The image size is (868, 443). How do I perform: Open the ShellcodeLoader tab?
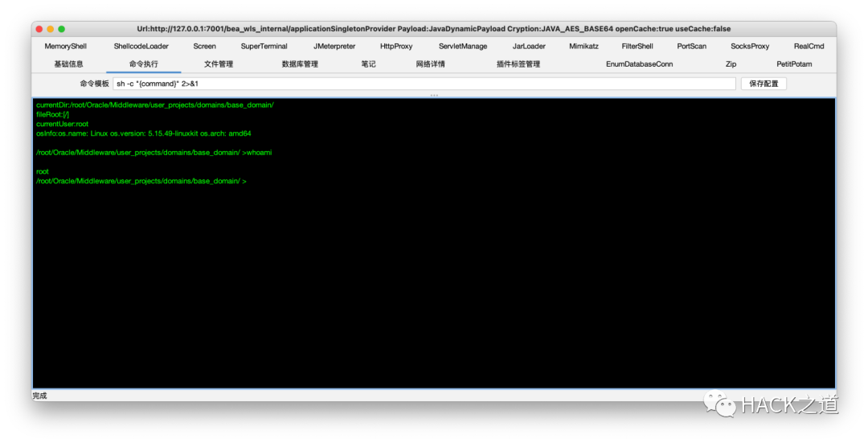(141, 47)
